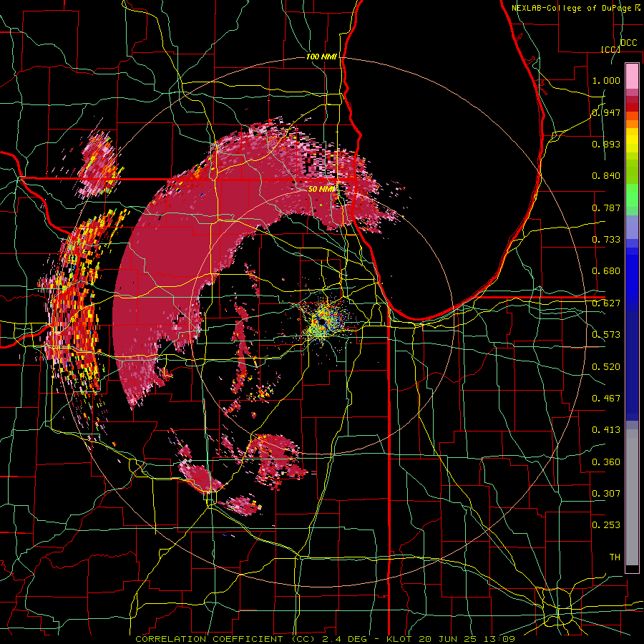
Task: Click the 0.787 scale value
Action: (x=606, y=208)
